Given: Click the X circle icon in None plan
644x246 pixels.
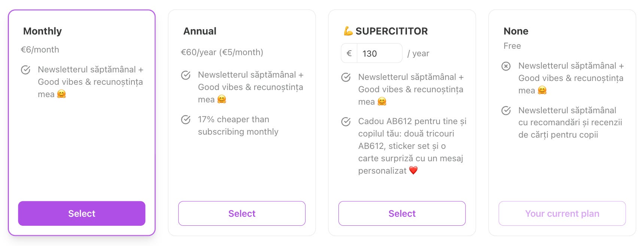Looking at the screenshot, I should tap(506, 66).
